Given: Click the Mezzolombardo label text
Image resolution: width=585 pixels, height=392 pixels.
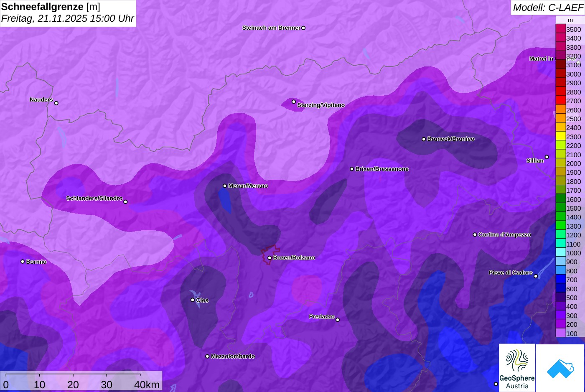Looking at the screenshot, I should point(233,356).
